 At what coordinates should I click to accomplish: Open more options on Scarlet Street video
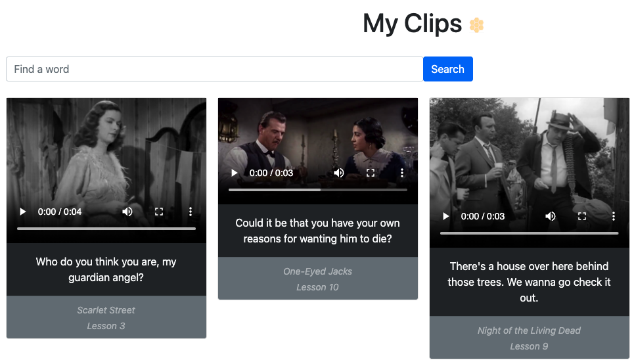[191, 212]
